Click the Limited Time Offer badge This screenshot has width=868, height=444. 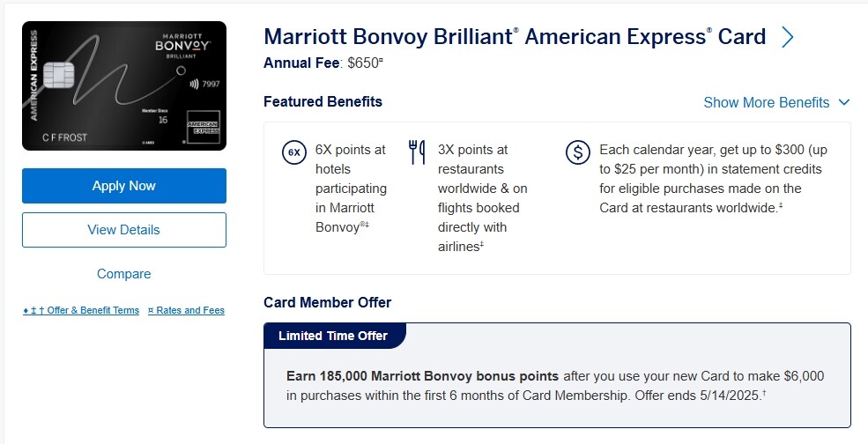point(334,336)
